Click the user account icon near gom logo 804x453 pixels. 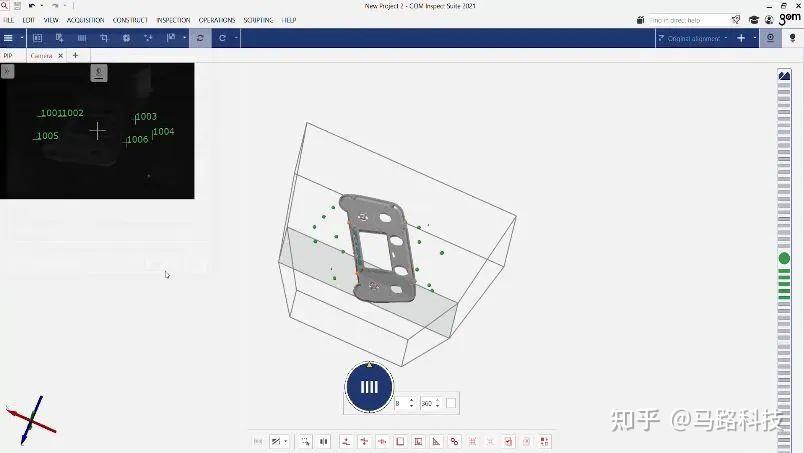tap(769, 20)
